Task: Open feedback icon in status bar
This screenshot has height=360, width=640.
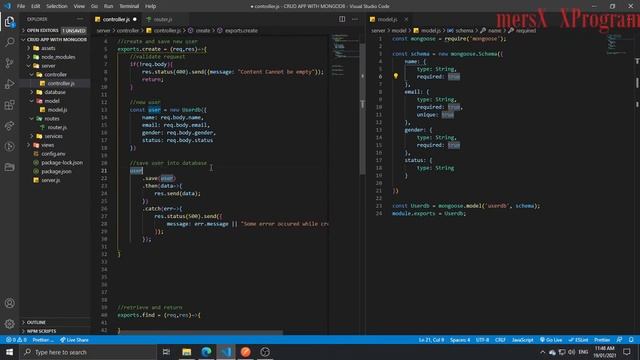Action: [x=620, y=340]
